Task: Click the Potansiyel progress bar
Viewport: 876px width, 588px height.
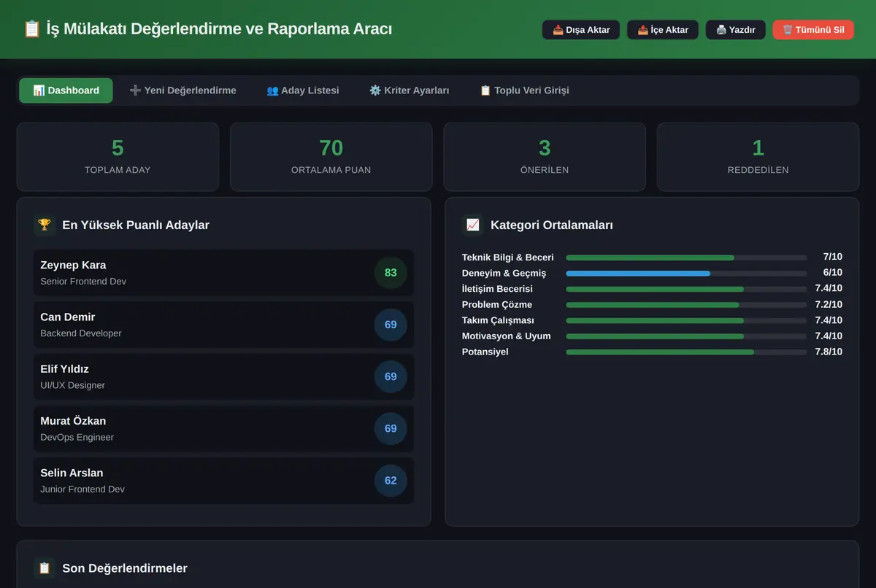Action: (x=686, y=352)
